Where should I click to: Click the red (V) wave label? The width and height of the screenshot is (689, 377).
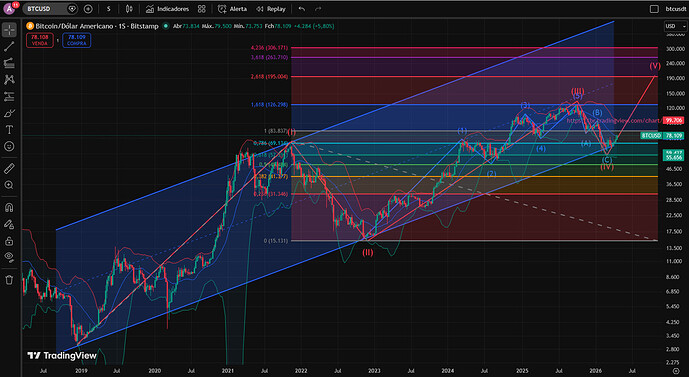tap(655, 66)
